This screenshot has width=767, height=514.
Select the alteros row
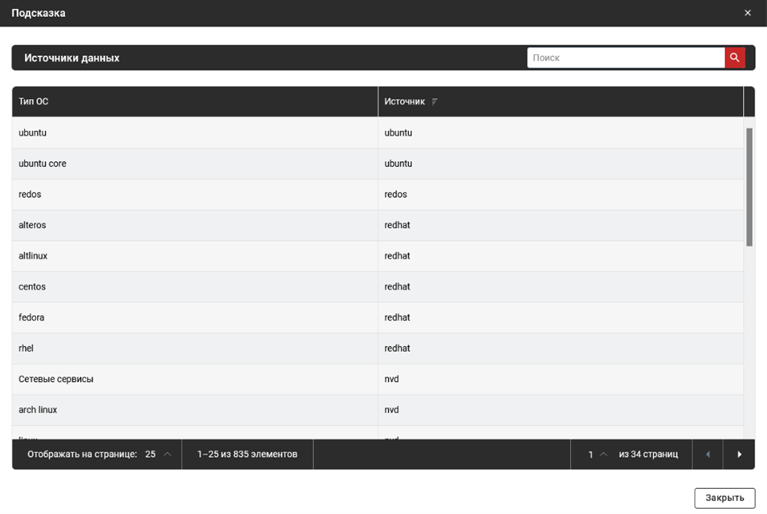(x=378, y=225)
